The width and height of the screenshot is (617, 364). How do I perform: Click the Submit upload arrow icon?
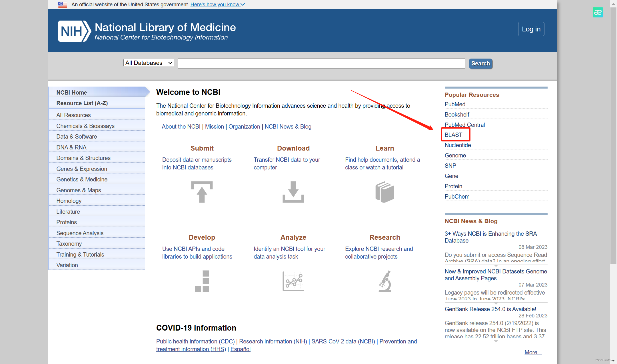(x=202, y=192)
